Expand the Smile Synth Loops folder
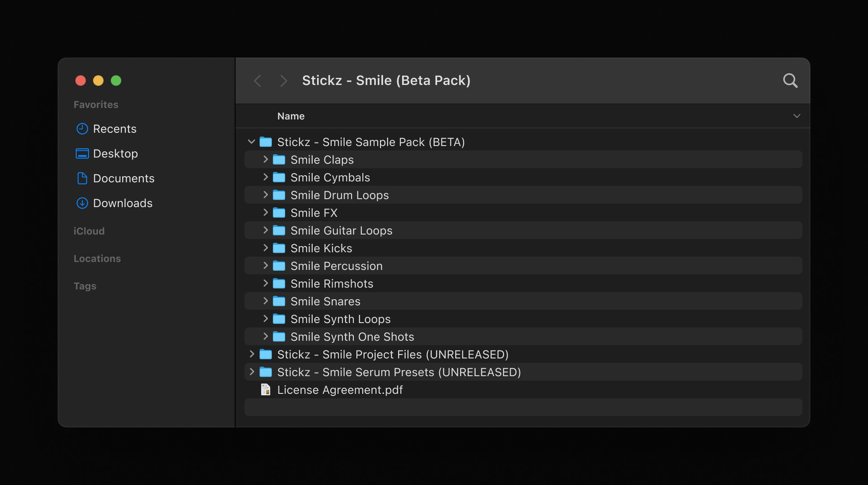The image size is (868, 485). coord(265,319)
